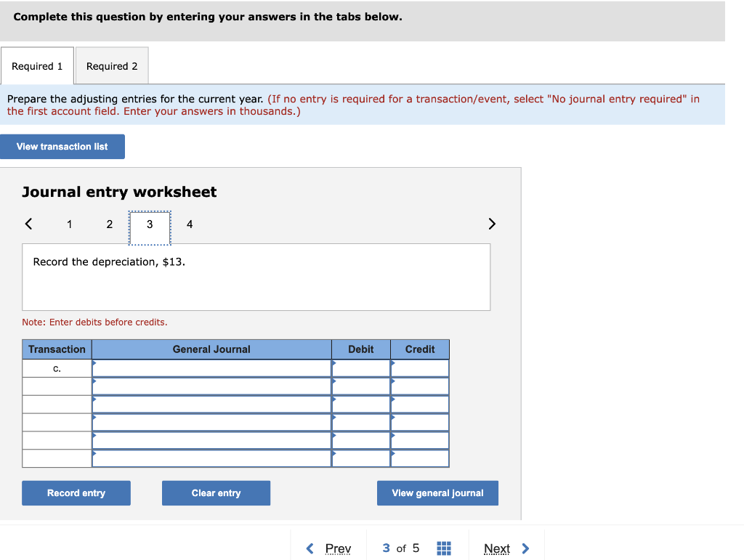Click the first row Credit input field

[420, 368]
